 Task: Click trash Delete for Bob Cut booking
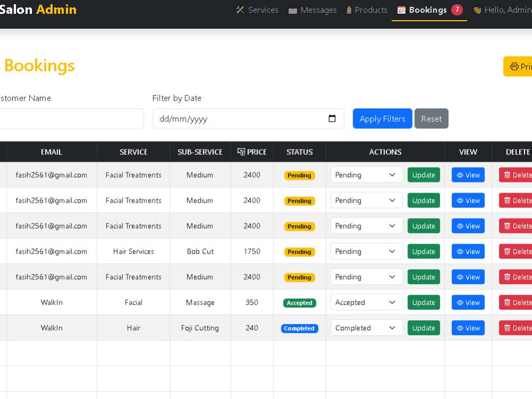(516, 252)
